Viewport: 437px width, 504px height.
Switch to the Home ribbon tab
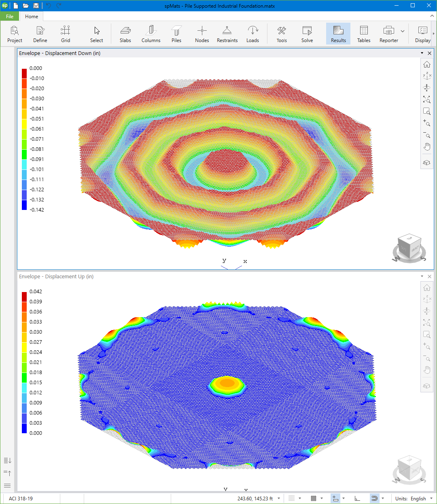pos(31,16)
